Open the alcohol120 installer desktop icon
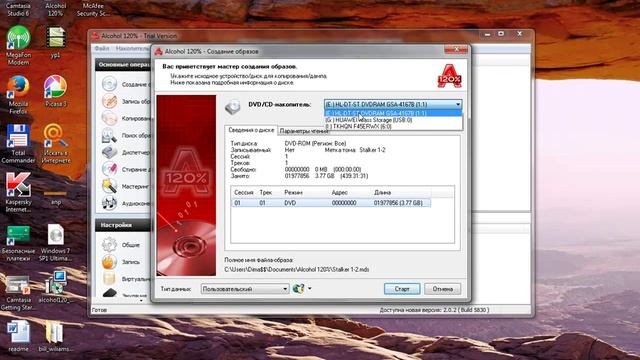This screenshot has height=360, width=640. pos(55,288)
